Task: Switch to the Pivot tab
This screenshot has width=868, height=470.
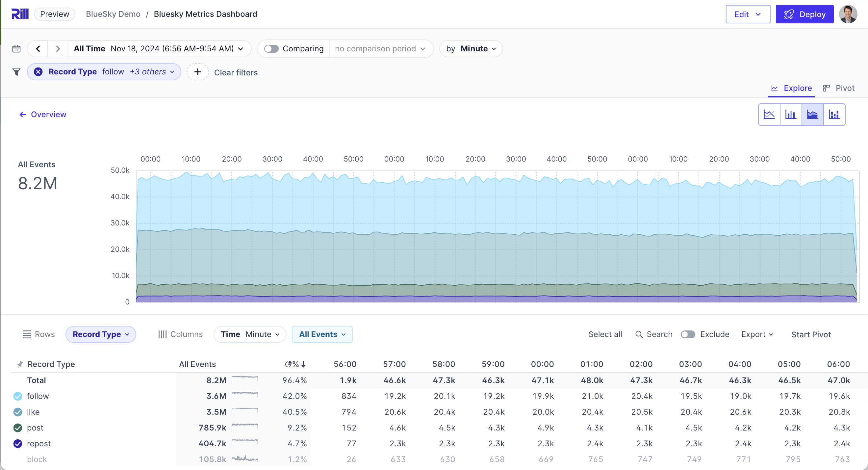Action: [x=839, y=88]
